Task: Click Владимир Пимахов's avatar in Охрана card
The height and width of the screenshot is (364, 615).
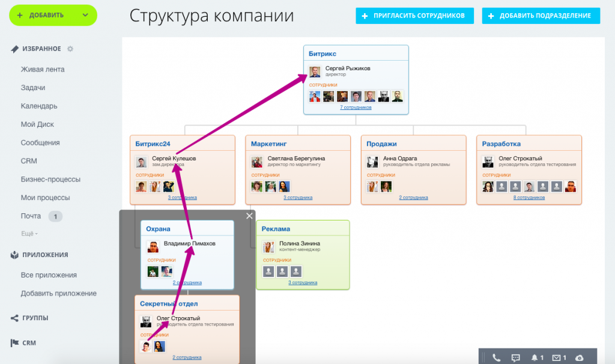Action: (x=153, y=247)
